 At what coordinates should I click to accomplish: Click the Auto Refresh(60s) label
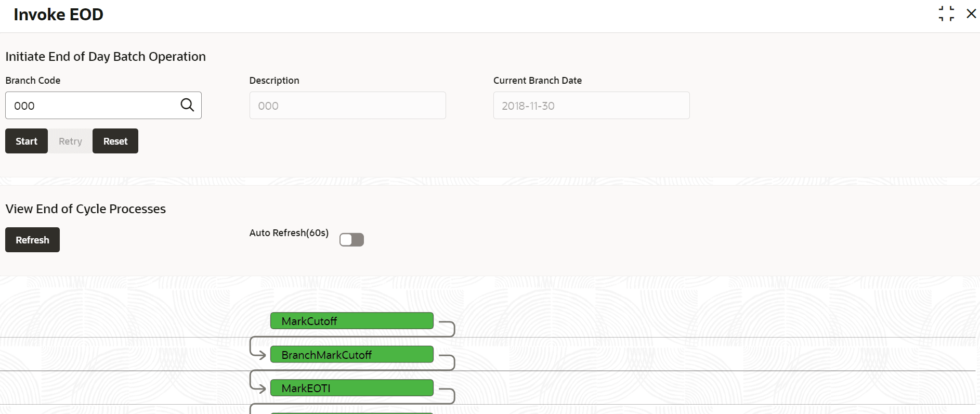(289, 233)
